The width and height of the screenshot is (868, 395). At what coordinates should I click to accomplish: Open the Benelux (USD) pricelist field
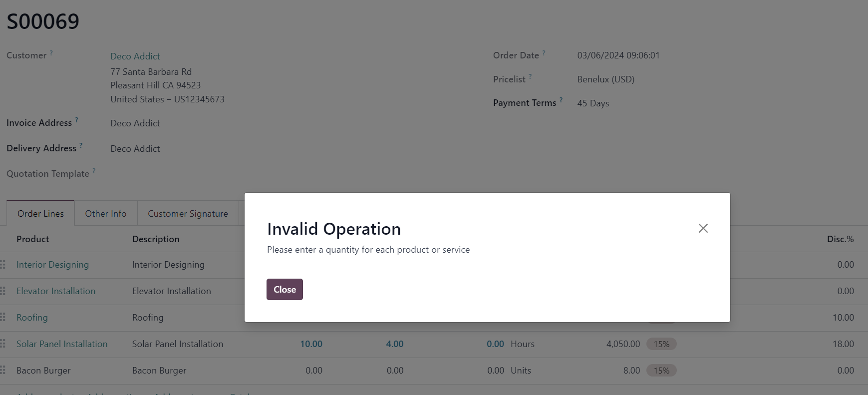coord(606,79)
